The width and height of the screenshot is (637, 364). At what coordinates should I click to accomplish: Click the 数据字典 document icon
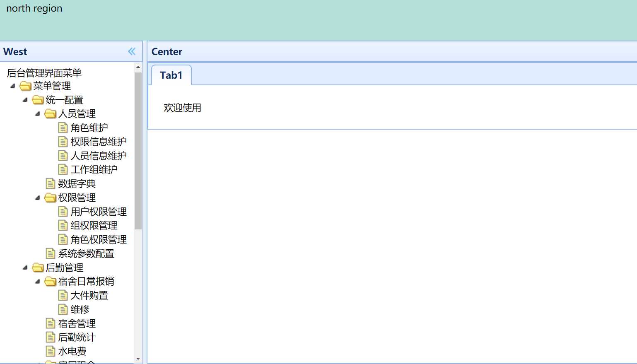tap(51, 184)
